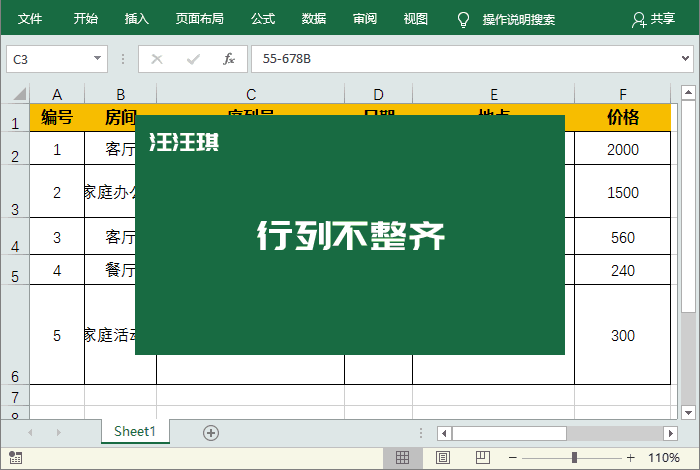This screenshot has width=700, height=470.
Task: Add a new sheet with plus icon
Action: tap(211, 433)
